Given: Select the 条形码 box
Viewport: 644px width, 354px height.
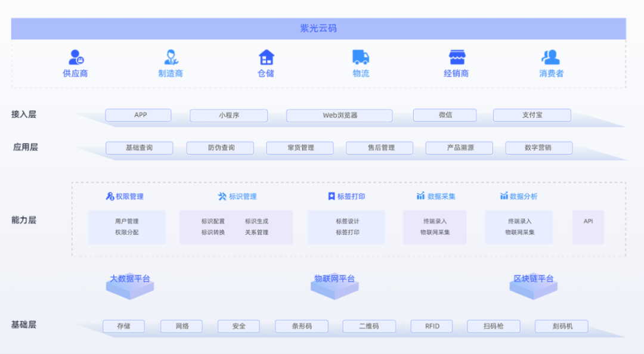Looking at the screenshot, I should coord(302,326).
